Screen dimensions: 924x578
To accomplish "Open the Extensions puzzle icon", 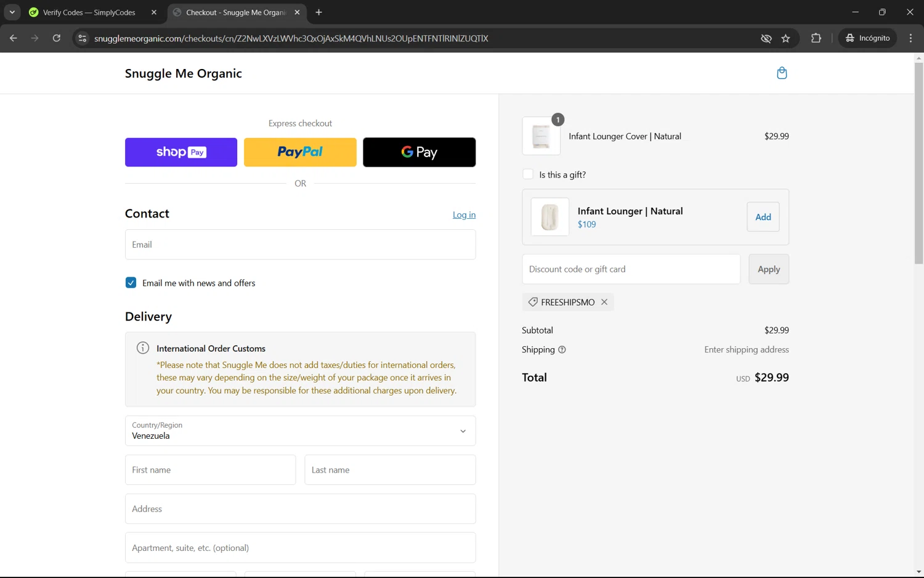I will tap(816, 38).
